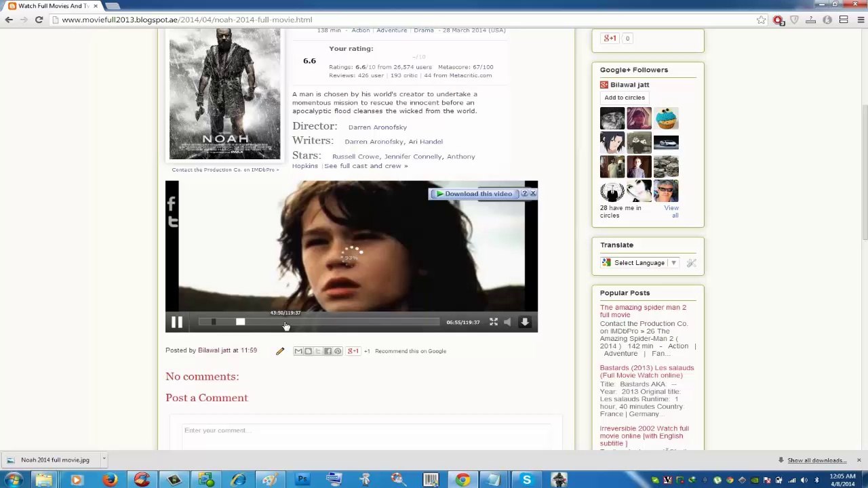Email this post using the envelope icon
The image size is (868, 488).
tap(298, 351)
